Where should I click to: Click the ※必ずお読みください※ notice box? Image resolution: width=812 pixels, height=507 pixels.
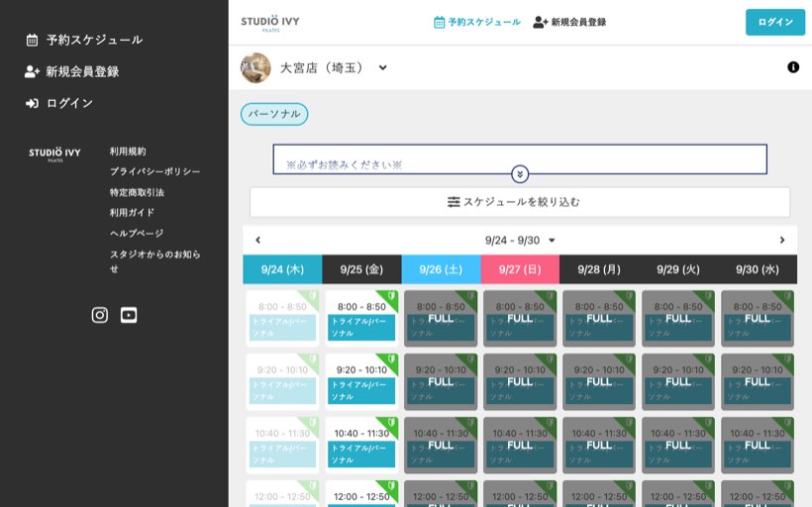point(520,159)
